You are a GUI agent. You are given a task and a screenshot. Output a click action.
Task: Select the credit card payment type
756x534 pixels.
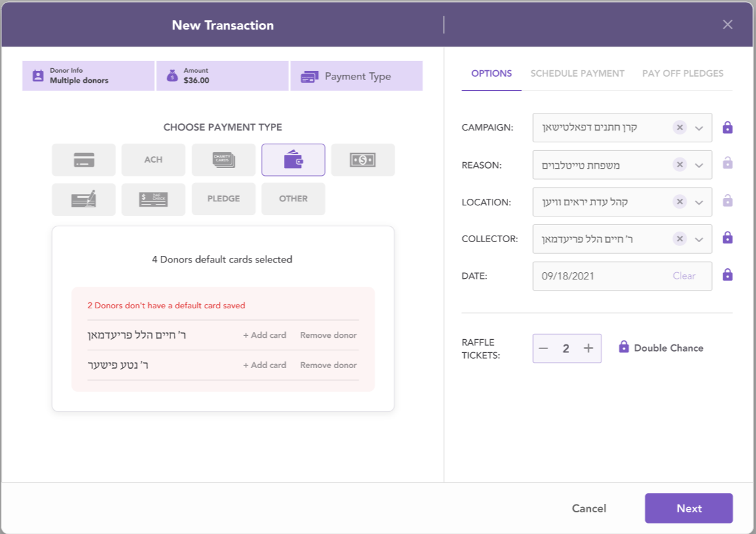(83, 159)
